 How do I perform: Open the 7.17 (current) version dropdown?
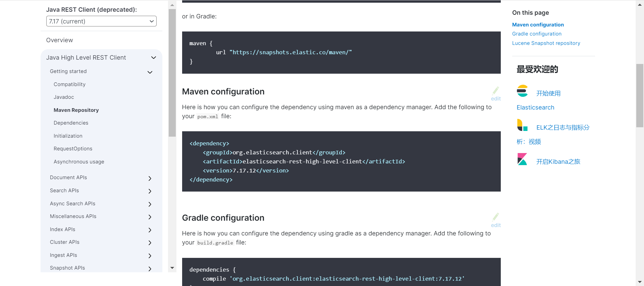[x=101, y=21]
